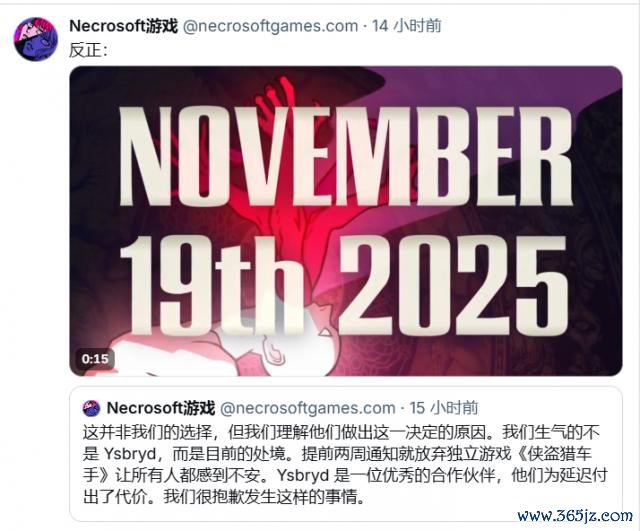Image resolution: width=640 pixels, height=531 pixels.
Task: Play the November 19th 2025 video
Action: (346, 221)
